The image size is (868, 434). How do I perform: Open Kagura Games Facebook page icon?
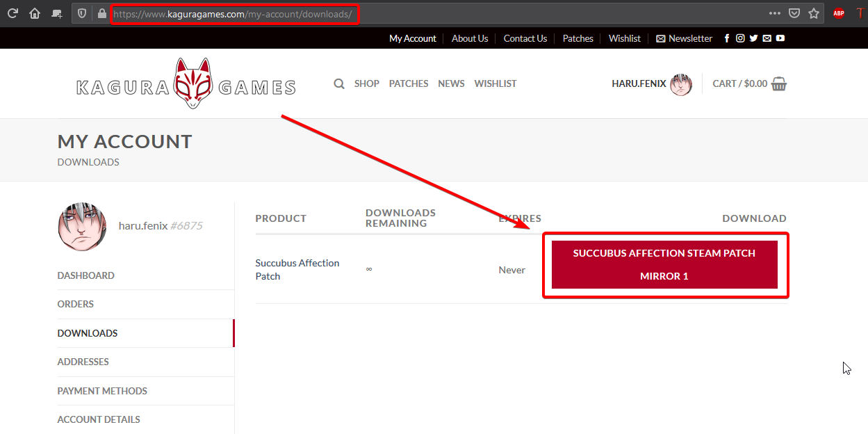(x=727, y=38)
